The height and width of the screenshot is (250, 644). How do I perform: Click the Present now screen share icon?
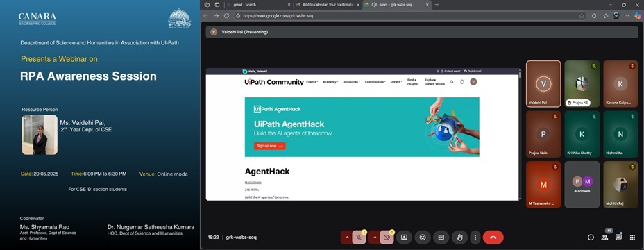(404, 237)
